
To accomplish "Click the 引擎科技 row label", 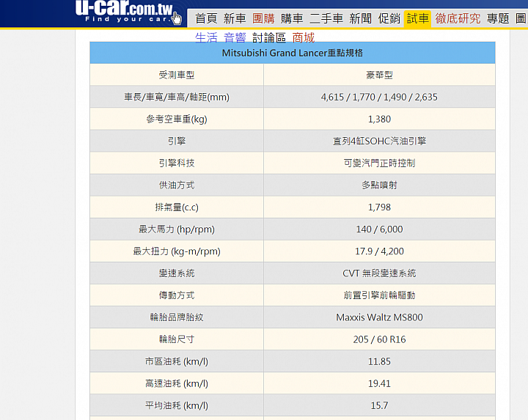I will 177,163.
